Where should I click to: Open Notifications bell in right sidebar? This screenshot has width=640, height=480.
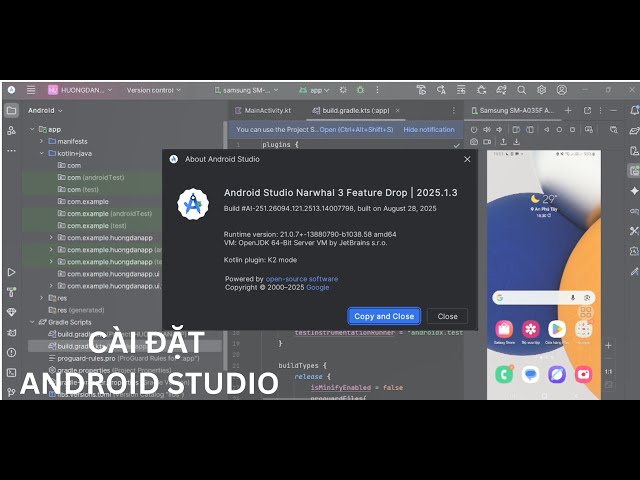coord(634,110)
